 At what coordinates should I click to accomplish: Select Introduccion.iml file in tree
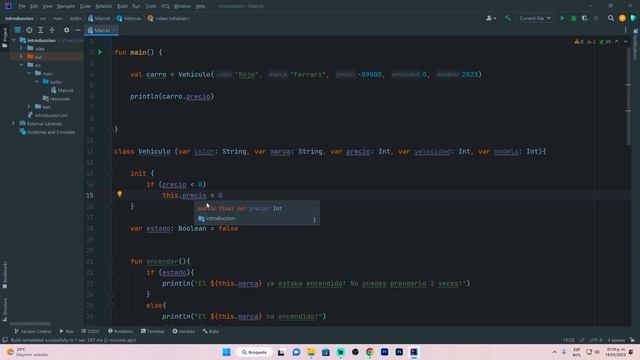[47, 116]
